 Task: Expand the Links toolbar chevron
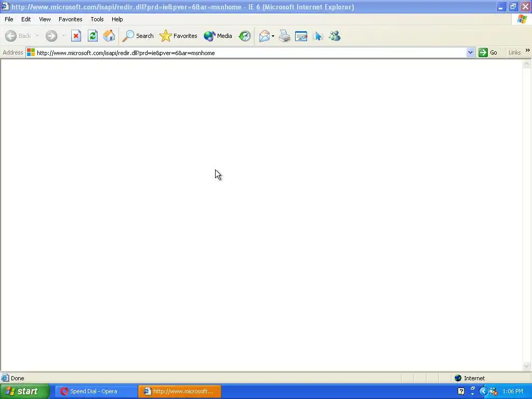click(x=528, y=50)
